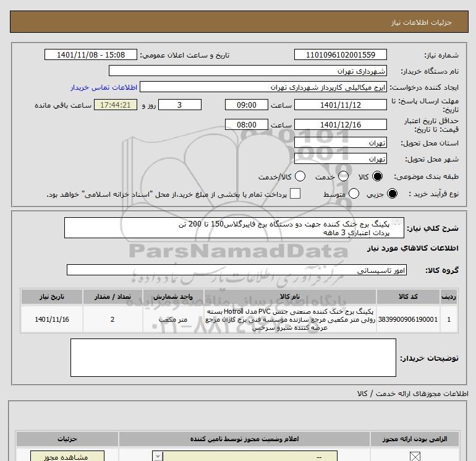Click the item name cell with PVC Hotroll

click(290, 319)
